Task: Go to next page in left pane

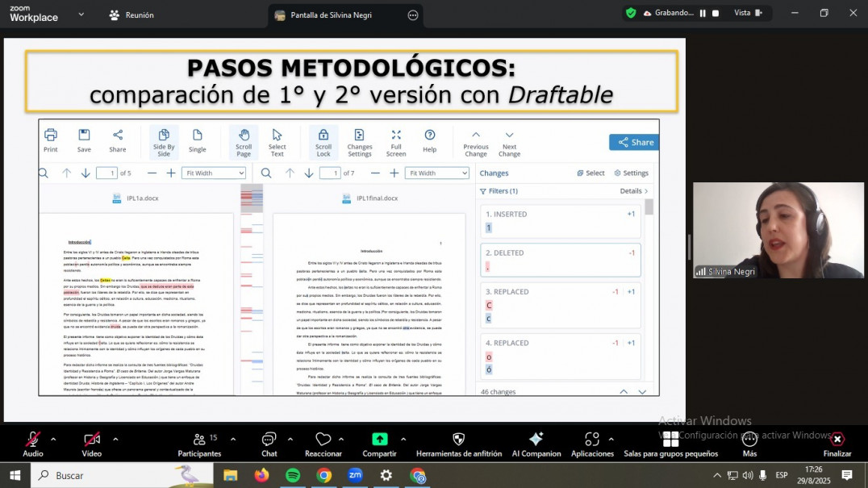Action: (86, 173)
